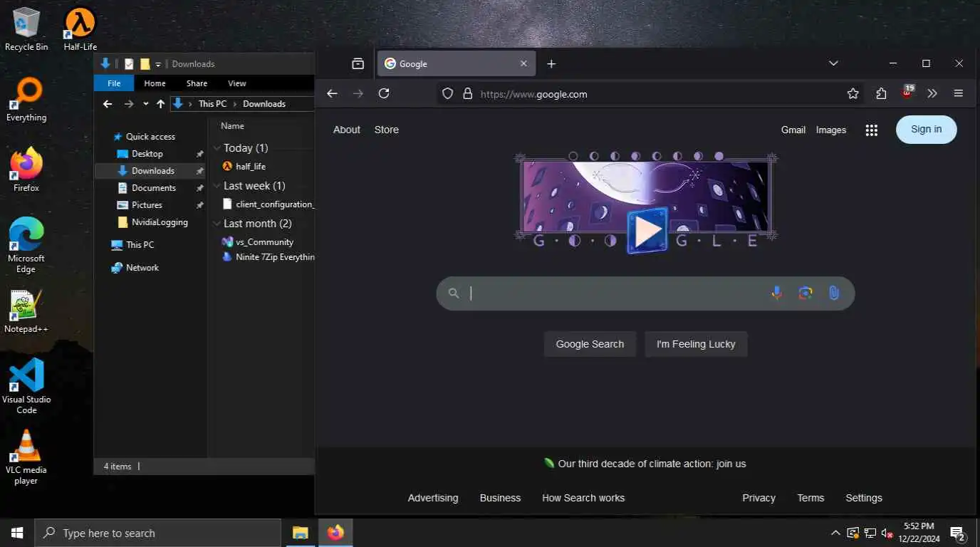The image size is (980, 547).
Task: Click the muted volume tray icon
Action: tap(887, 533)
